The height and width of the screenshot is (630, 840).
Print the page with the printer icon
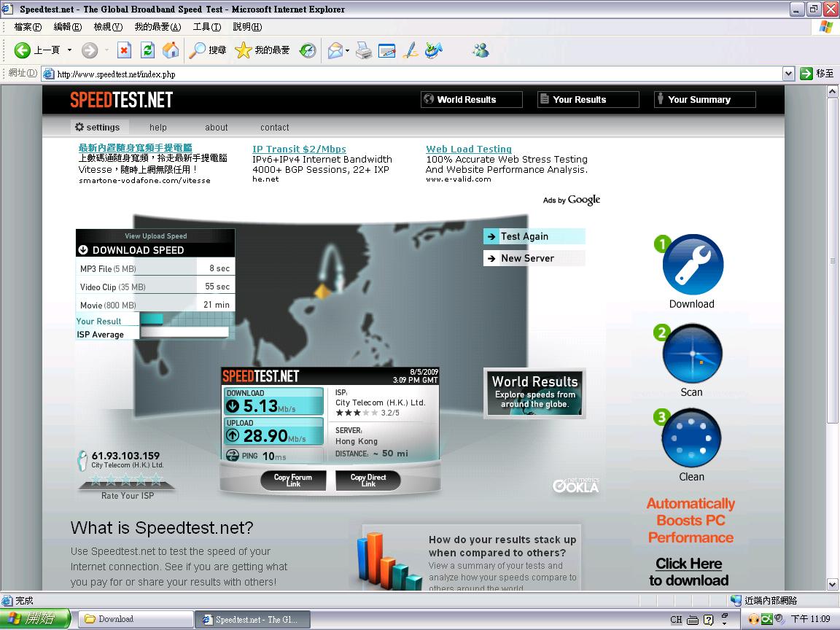tap(364, 50)
